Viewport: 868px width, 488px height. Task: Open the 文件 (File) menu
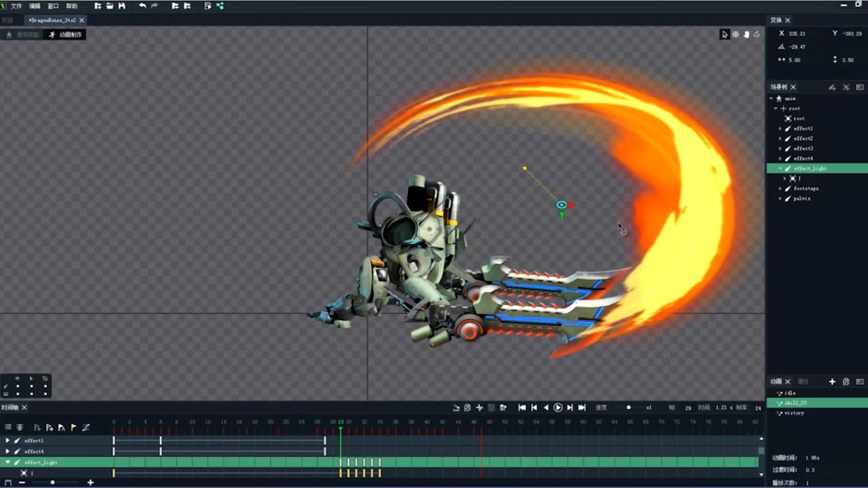pyautogui.click(x=16, y=6)
